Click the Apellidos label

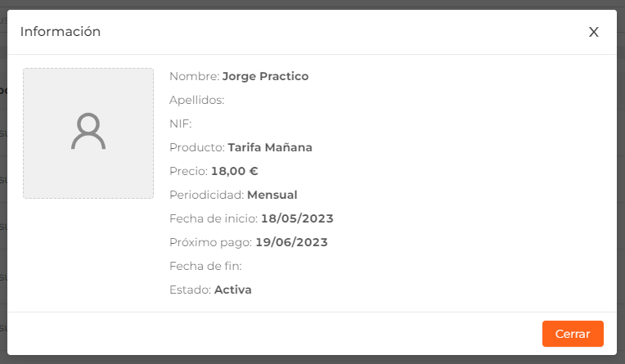click(197, 100)
